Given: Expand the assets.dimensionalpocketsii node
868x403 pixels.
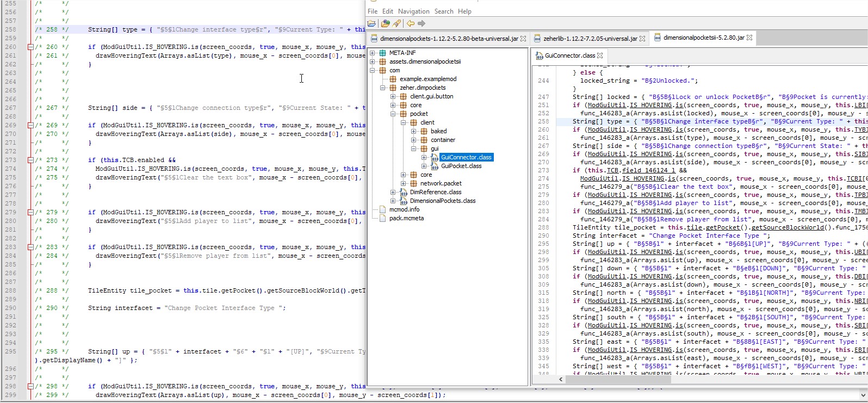Looking at the screenshot, I should 373,61.
